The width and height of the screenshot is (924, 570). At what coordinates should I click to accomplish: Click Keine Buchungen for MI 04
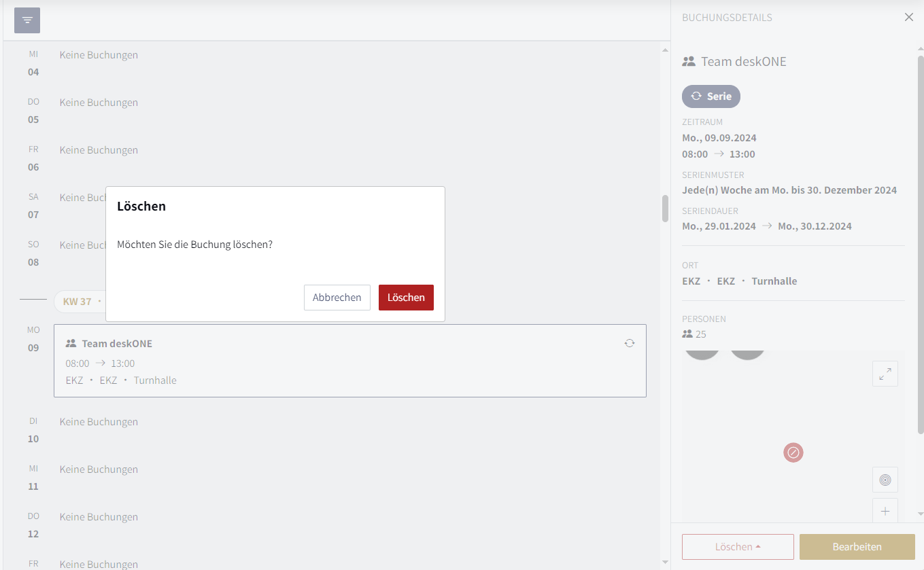click(x=99, y=55)
